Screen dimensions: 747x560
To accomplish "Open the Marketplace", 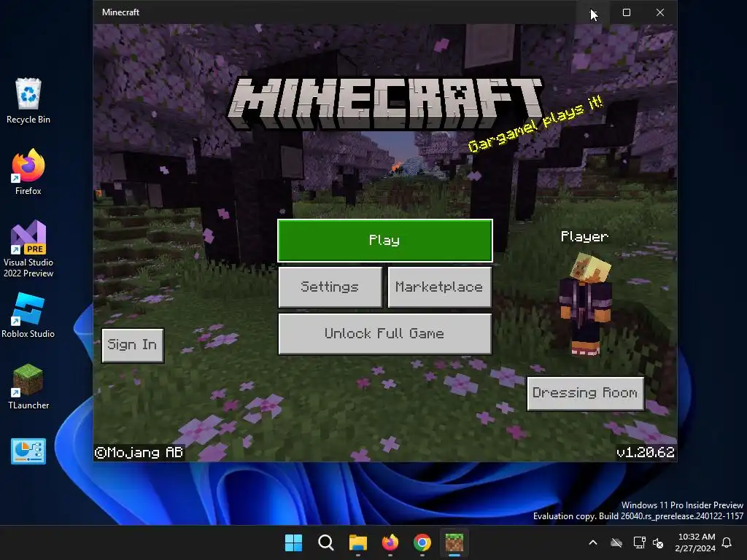I will pos(439,287).
